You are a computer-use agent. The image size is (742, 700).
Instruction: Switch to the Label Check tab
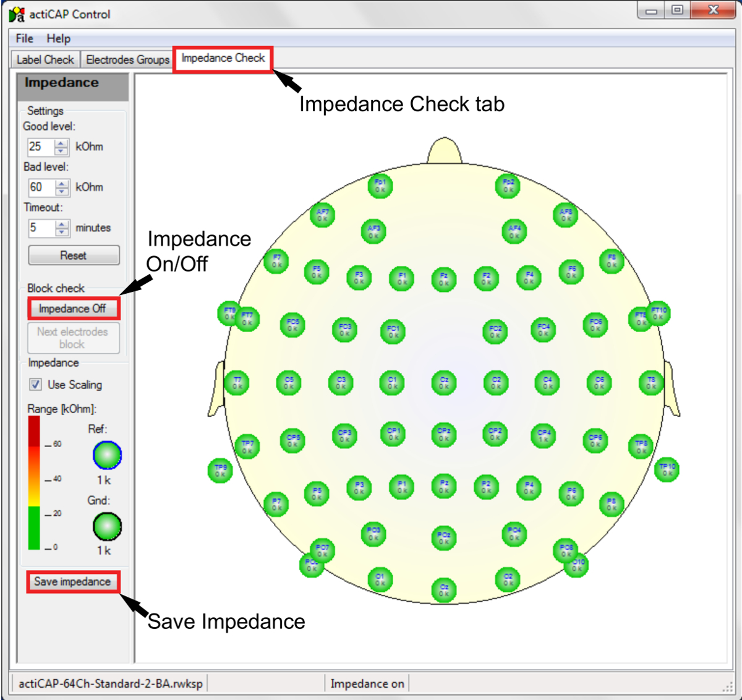pyautogui.click(x=45, y=59)
